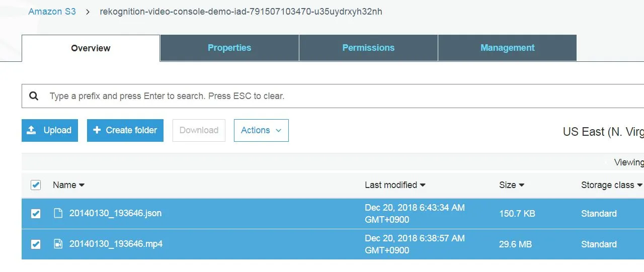
Task: Click the plus icon on Create folder
Action: 97,130
